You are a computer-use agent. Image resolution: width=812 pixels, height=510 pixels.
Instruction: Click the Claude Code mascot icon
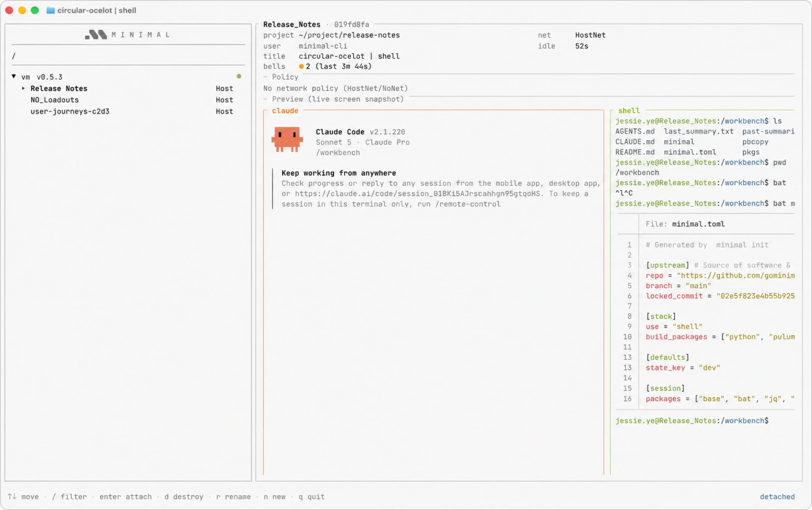287,139
